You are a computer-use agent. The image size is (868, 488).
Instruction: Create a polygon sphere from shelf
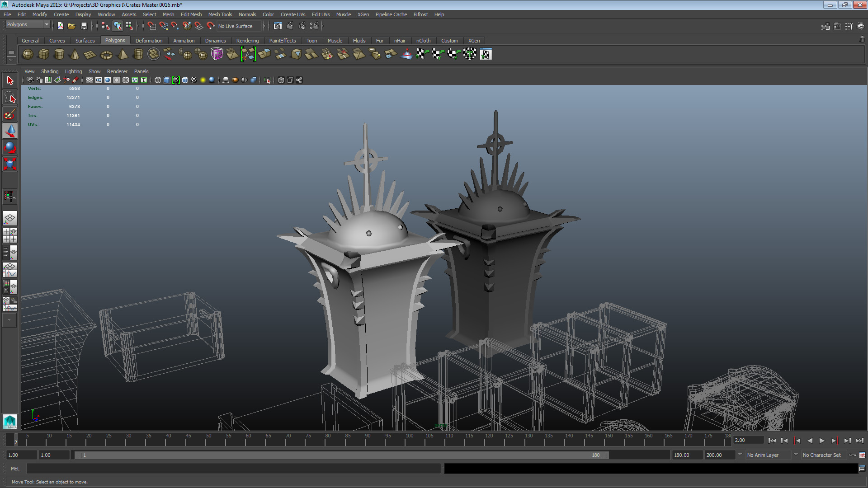(28, 54)
